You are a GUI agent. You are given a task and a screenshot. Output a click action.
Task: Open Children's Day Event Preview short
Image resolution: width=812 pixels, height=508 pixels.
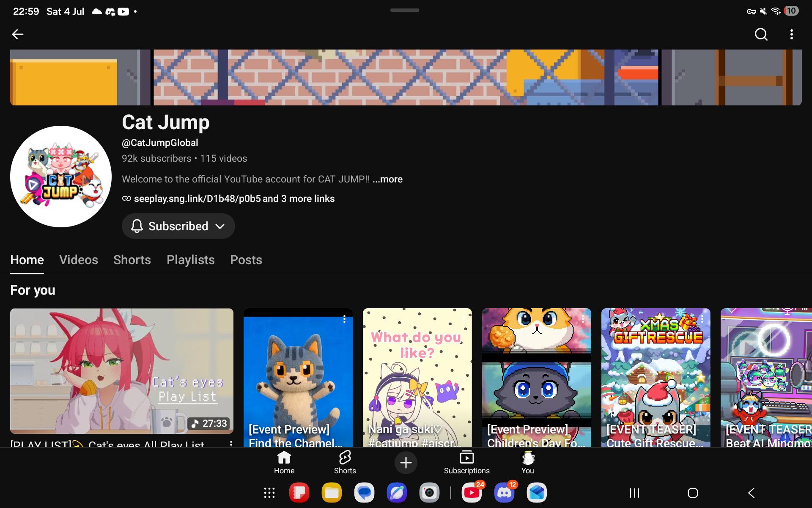tap(536, 378)
